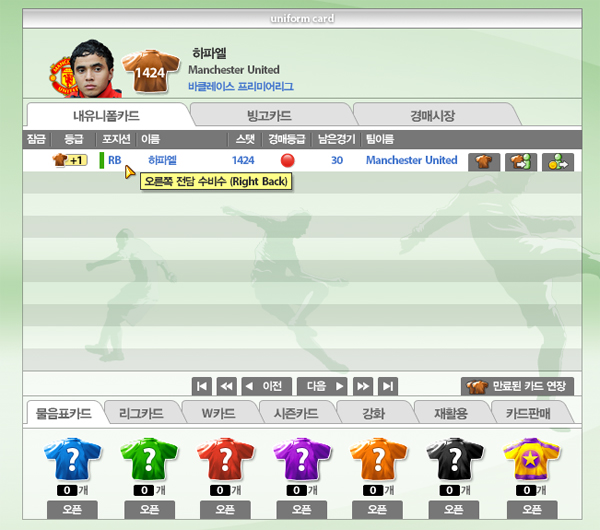The width and height of the screenshot is (600, 530).
Task: Click the 경매등급 column header
Action: pyautogui.click(x=287, y=139)
